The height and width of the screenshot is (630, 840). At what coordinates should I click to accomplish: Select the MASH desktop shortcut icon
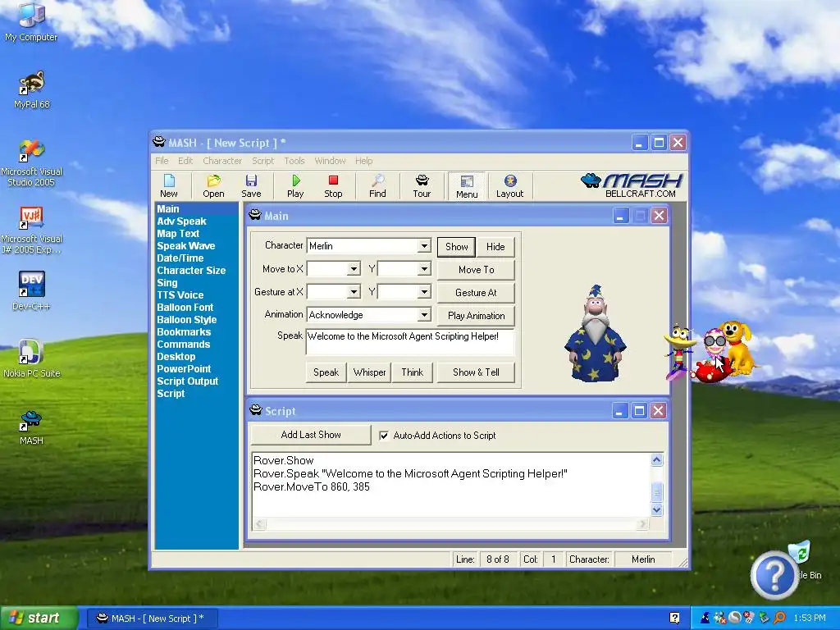click(32, 426)
